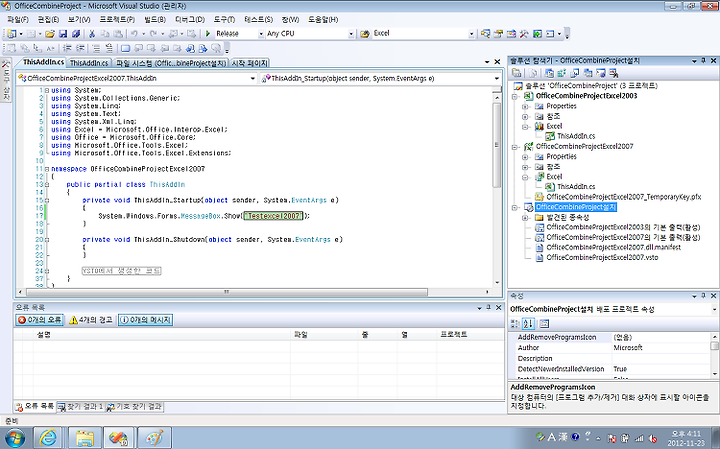Open File System Editor icon in Solution Explorer
The width and height of the screenshot is (720, 449).
pos(549,73)
